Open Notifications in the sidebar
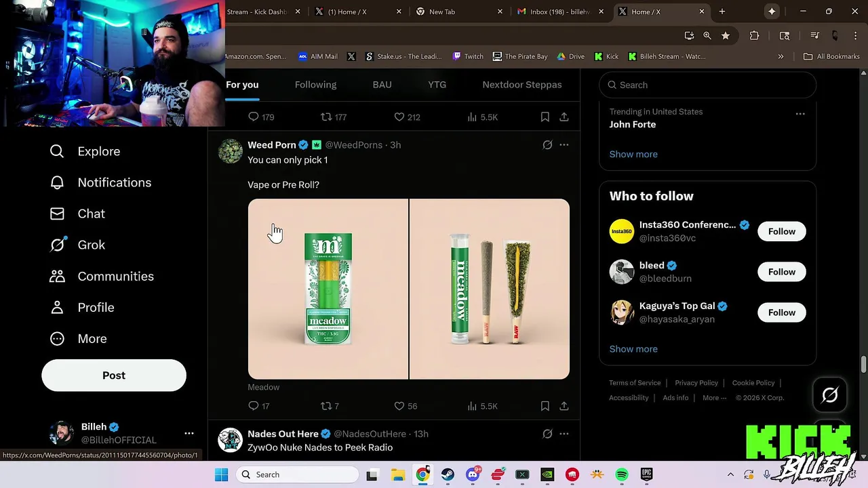This screenshot has height=488, width=868. coord(100,182)
